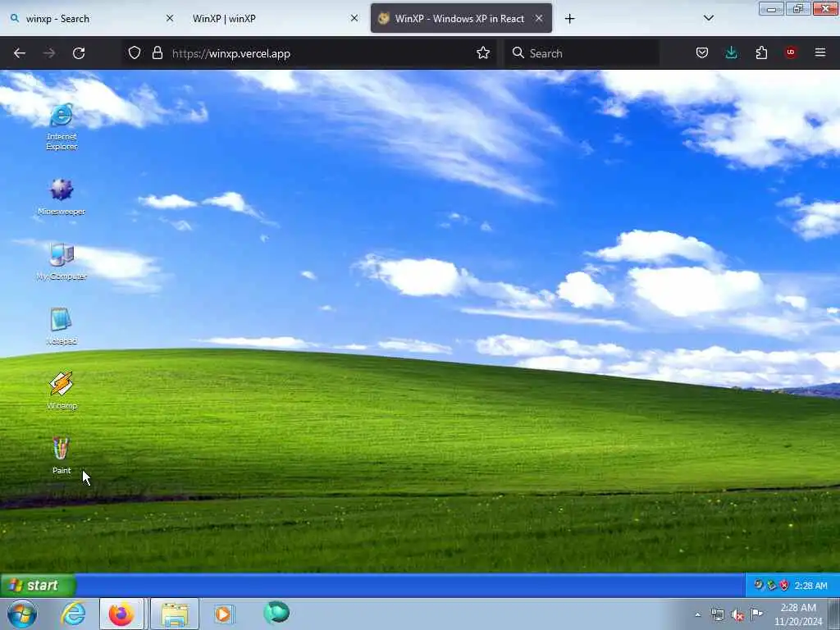This screenshot has width=840, height=630.
Task: Select the WinXP - Windows XP in React tab
Action: (461, 18)
